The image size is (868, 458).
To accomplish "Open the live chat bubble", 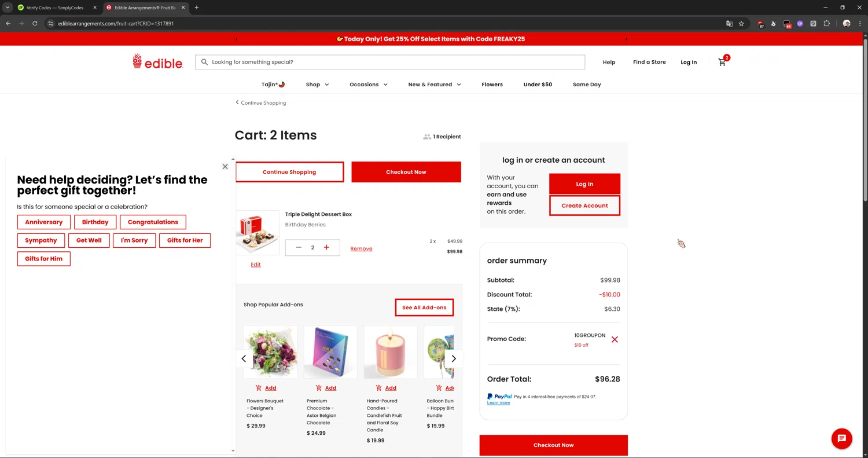I will pyautogui.click(x=842, y=438).
